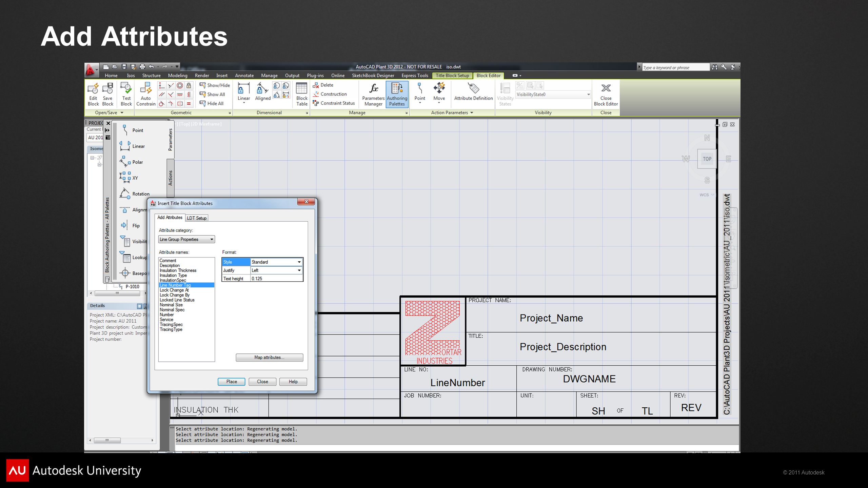Viewport: 868px width, 488px height.
Task: Select Insulation Thickness attribute name
Action: (178, 270)
